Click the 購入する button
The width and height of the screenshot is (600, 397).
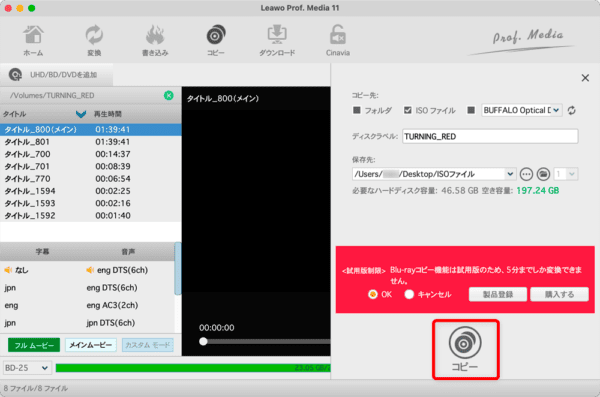559,294
